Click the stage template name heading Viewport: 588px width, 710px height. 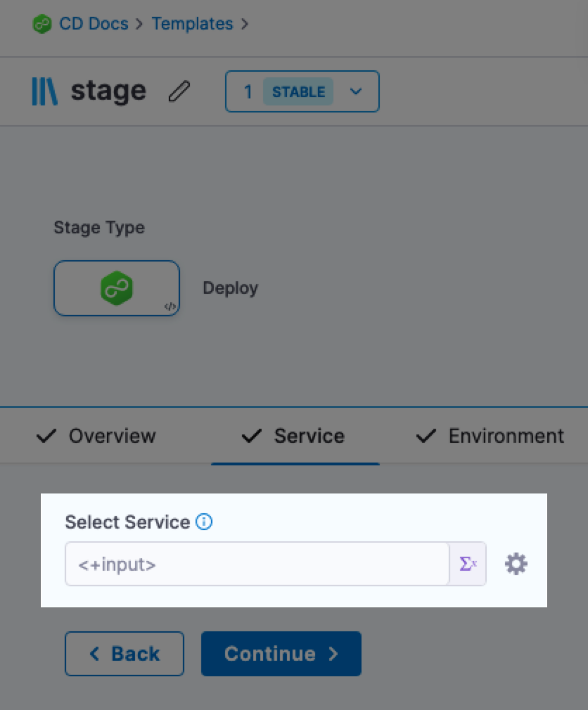click(x=108, y=91)
